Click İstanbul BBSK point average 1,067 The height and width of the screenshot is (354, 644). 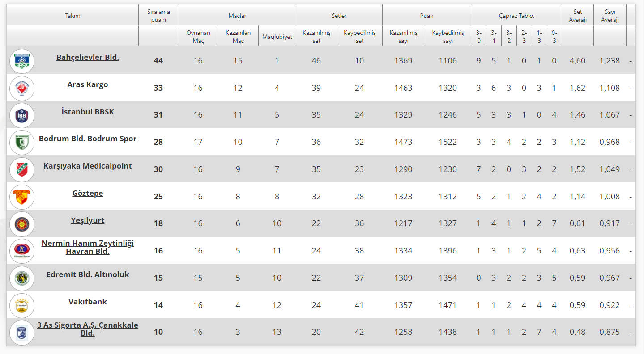tap(610, 115)
